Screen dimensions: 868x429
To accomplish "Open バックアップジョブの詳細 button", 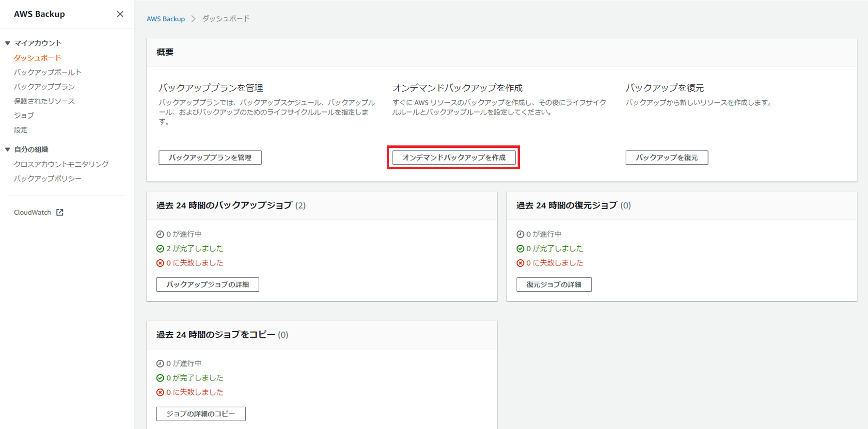I will (x=207, y=285).
